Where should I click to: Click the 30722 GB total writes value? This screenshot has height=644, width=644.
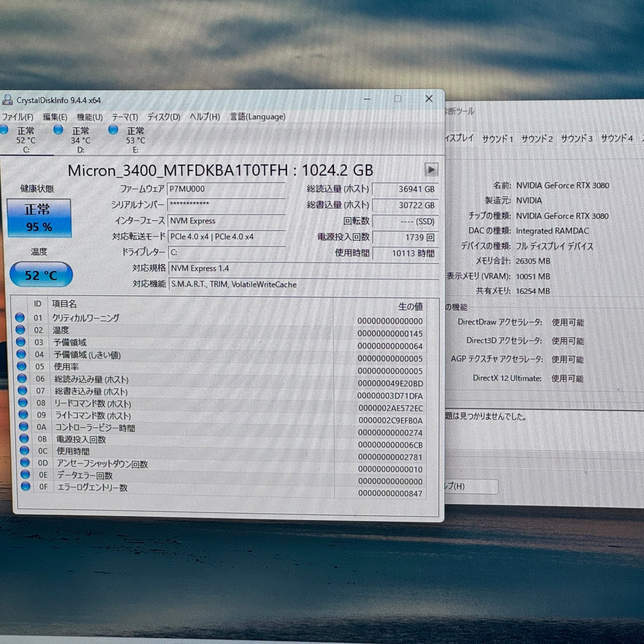pos(405,205)
